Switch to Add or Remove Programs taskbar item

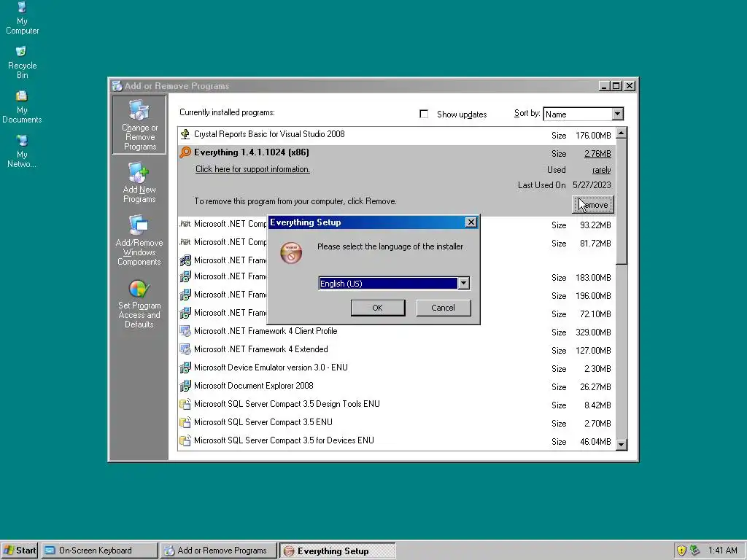click(x=219, y=551)
